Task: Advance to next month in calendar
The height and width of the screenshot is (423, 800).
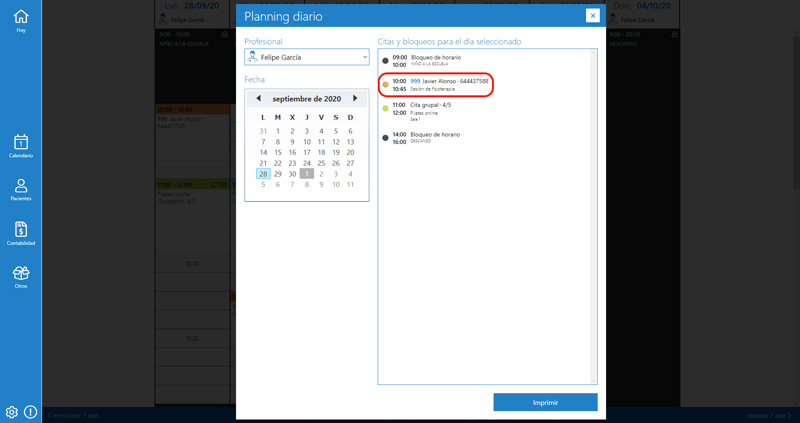Action: tap(355, 99)
